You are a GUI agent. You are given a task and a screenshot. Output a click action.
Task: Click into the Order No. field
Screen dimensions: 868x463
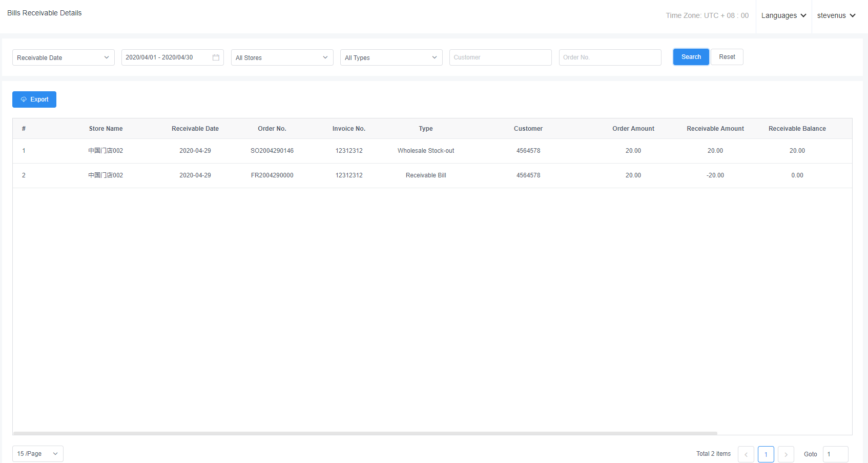610,57
